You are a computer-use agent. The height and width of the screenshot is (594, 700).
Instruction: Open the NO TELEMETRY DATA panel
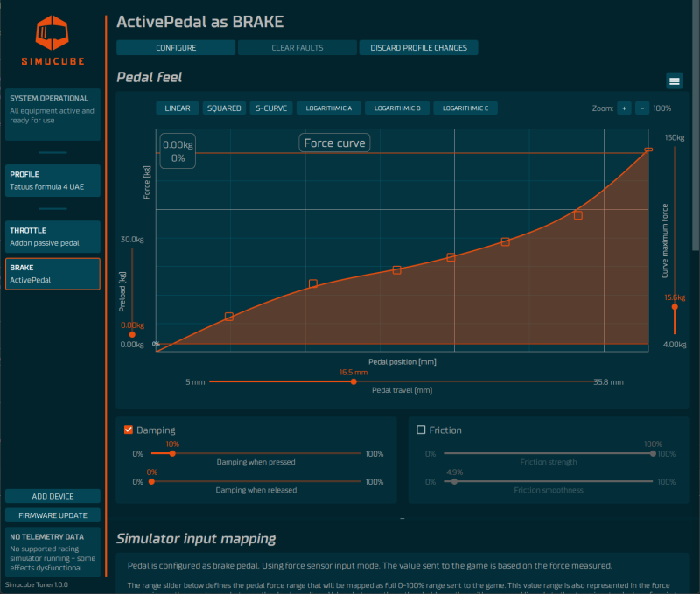(x=52, y=552)
